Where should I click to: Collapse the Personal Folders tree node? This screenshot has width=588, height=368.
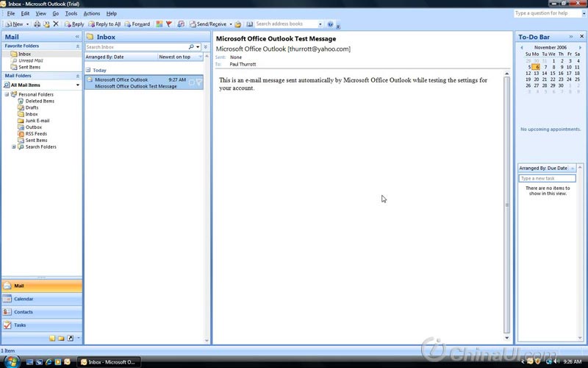click(7, 94)
